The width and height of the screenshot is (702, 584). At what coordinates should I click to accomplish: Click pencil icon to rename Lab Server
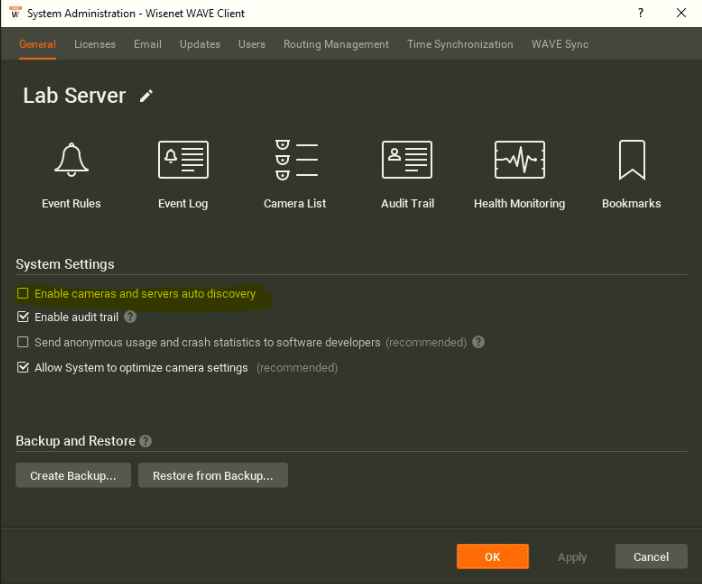coord(146,96)
